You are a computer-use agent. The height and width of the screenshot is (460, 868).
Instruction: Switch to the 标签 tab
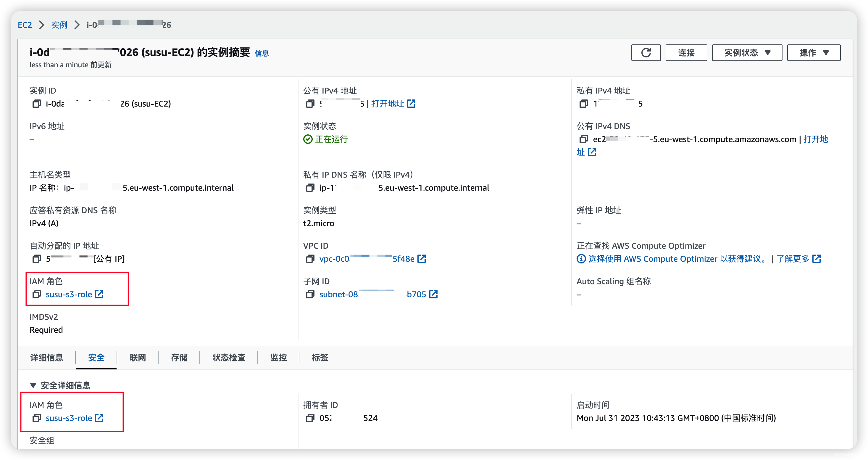320,358
